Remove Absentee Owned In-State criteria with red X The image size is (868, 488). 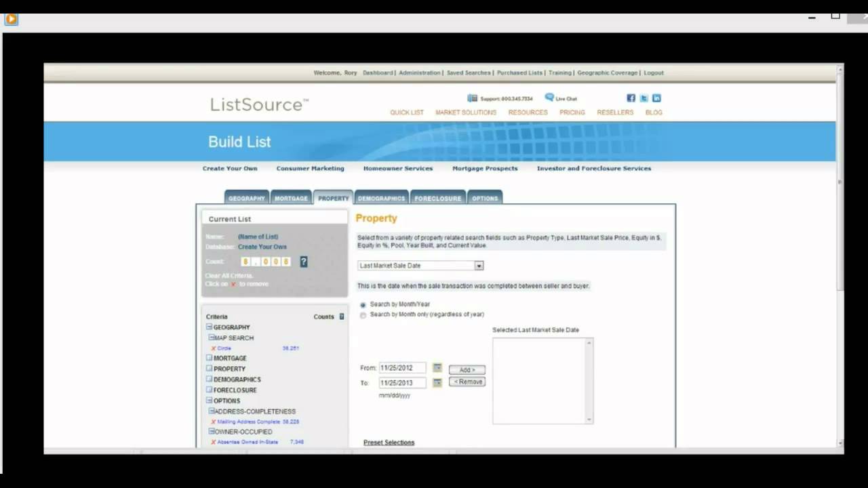pyautogui.click(x=214, y=442)
